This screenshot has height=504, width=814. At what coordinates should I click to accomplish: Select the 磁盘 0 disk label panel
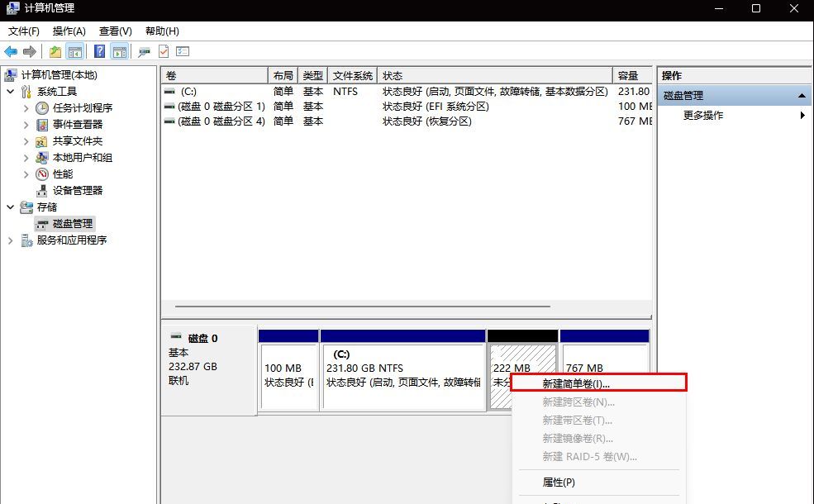(x=209, y=369)
